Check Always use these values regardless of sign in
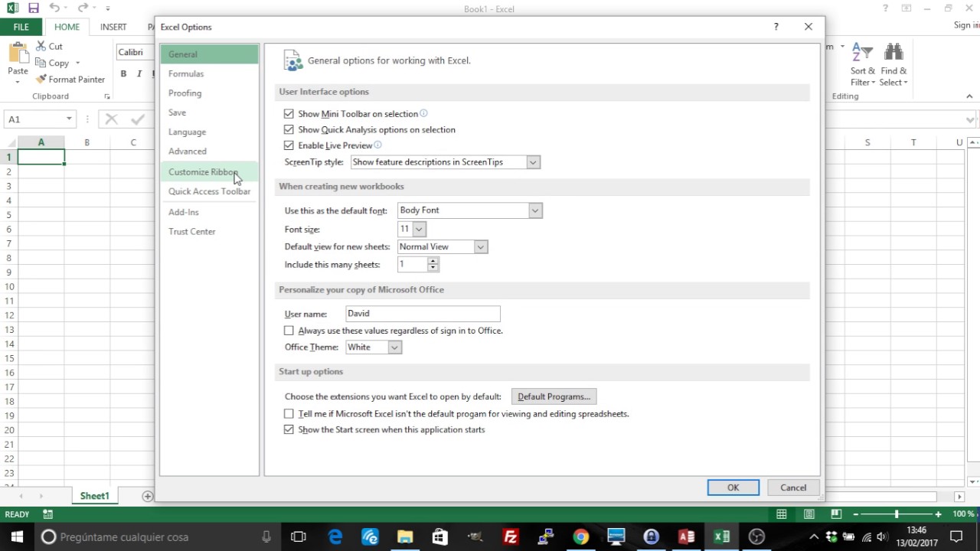The image size is (980, 551). 289,331
